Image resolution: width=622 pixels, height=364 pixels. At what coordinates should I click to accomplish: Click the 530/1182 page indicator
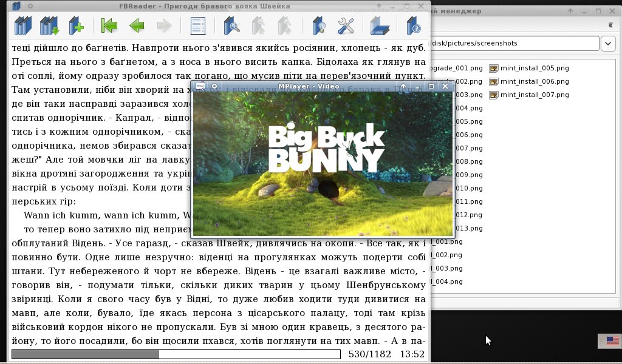tap(370, 354)
